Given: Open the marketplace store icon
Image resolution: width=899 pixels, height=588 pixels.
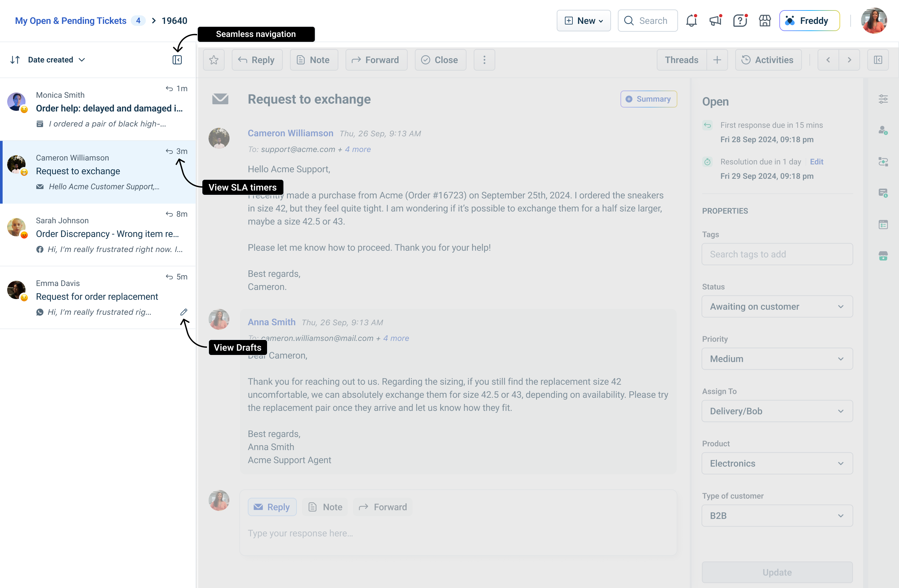Looking at the screenshot, I should [765, 20].
